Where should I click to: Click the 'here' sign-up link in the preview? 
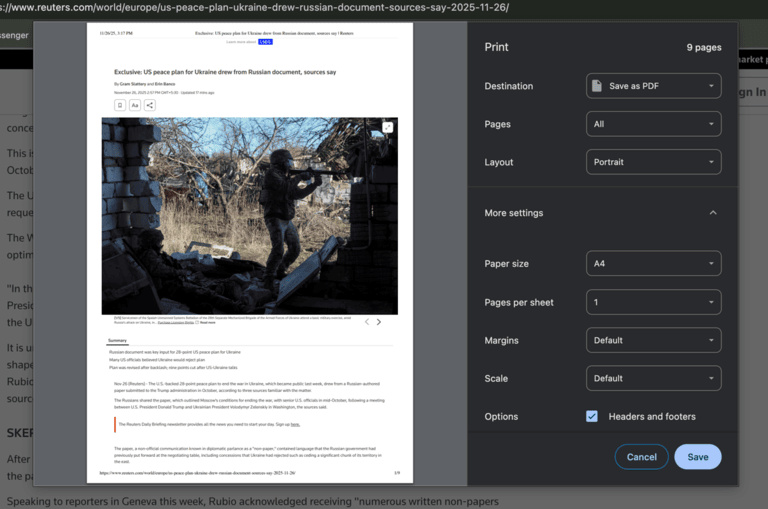tap(295, 424)
